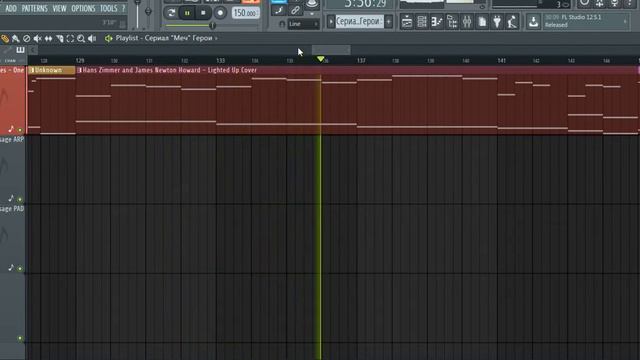Select the Slip tool with double arrows
640x360 pixels.
(x=49, y=39)
